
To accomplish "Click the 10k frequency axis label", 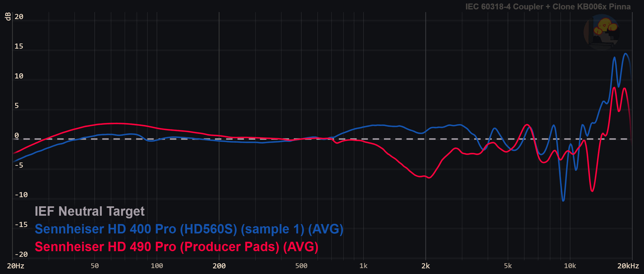I will pyautogui.click(x=570, y=266).
